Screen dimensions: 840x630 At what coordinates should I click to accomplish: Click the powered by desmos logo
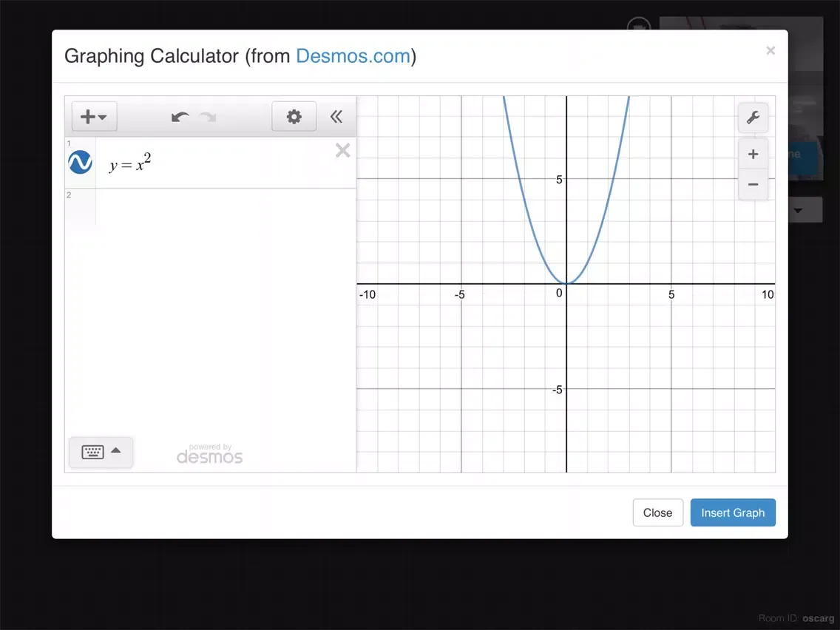click(209, 454)
